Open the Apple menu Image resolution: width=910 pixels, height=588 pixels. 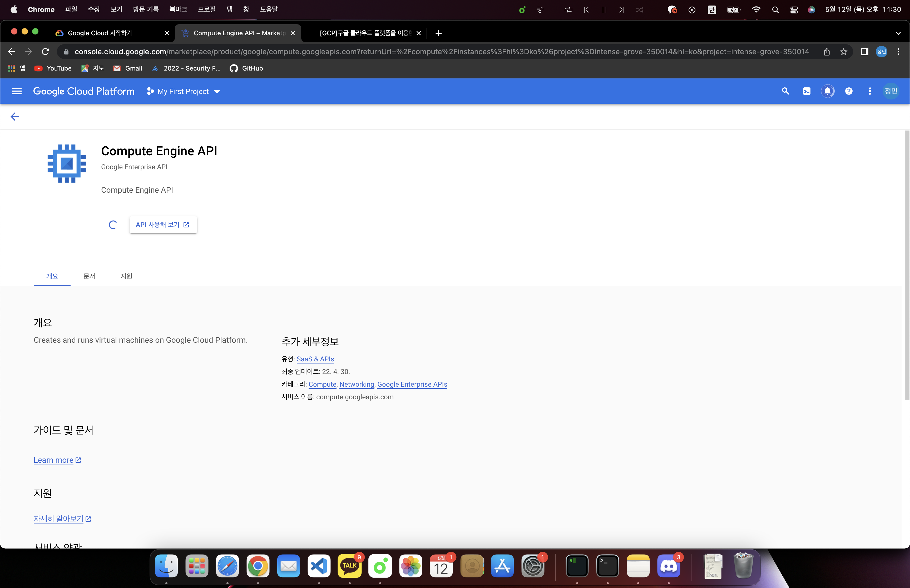coord(14,9)
